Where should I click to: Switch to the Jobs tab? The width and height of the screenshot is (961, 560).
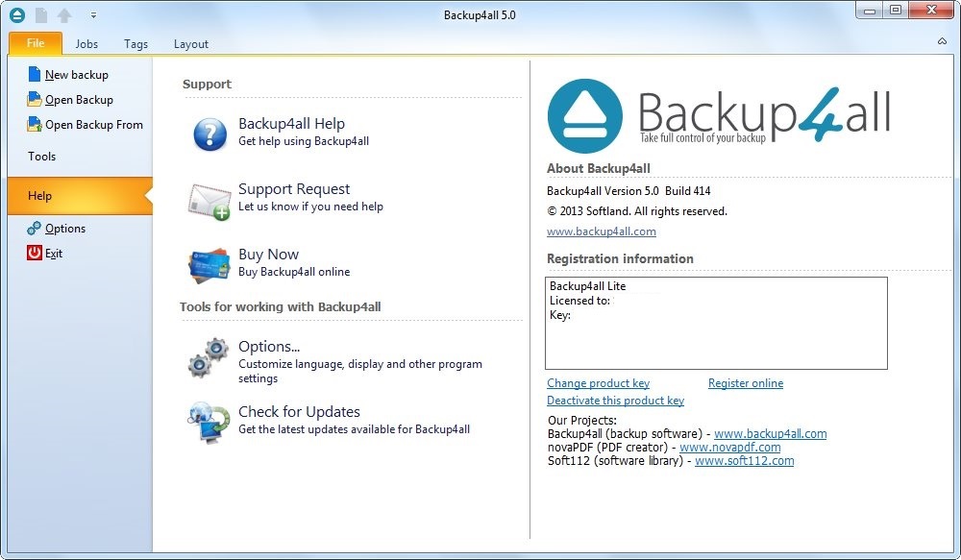(x=86, y=44)
